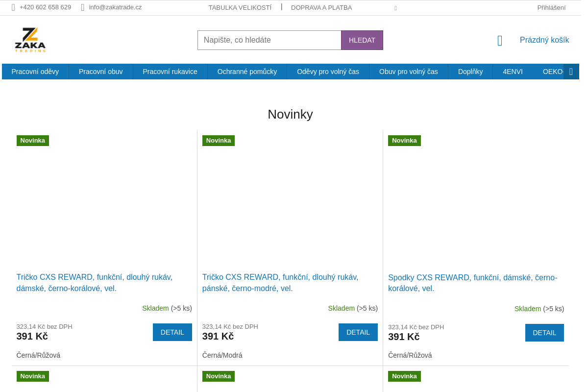Image resolution: width=588 pixels, height=392 pixels.
Task: Focus the 'Napište, co hledáte' search field
Action: click(x=269, y=40)
